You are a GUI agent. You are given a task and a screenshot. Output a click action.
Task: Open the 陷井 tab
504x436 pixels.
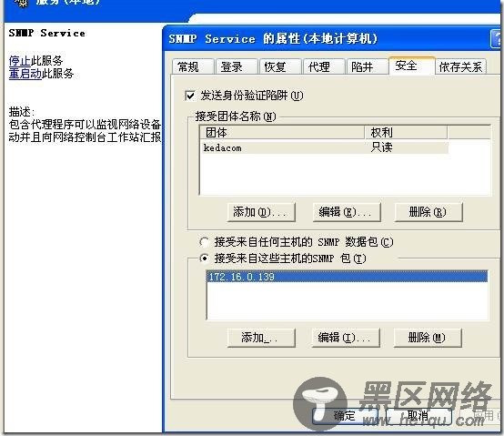[x=368, y=66]
